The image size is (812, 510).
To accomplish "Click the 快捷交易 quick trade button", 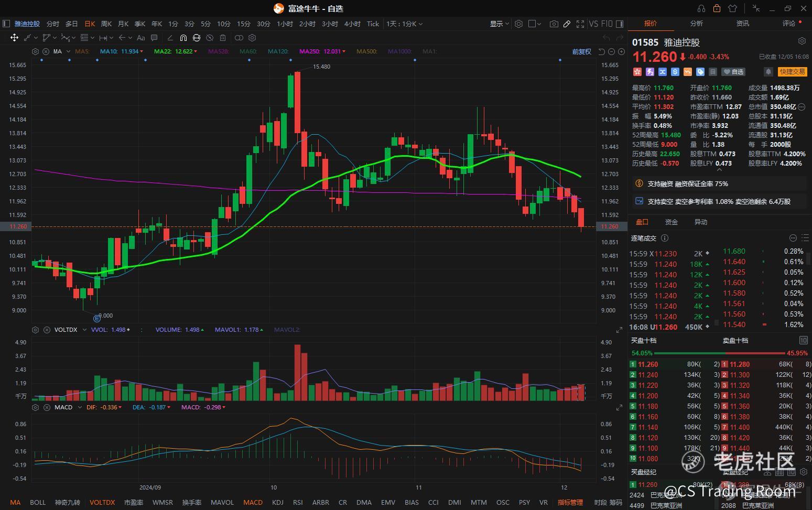I will [x=792, y=72].
